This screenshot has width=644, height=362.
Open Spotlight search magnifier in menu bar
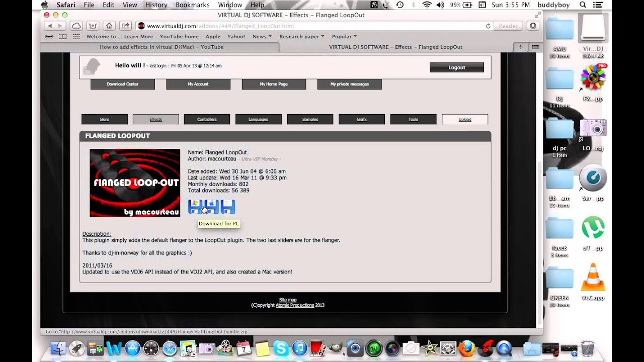583,5
